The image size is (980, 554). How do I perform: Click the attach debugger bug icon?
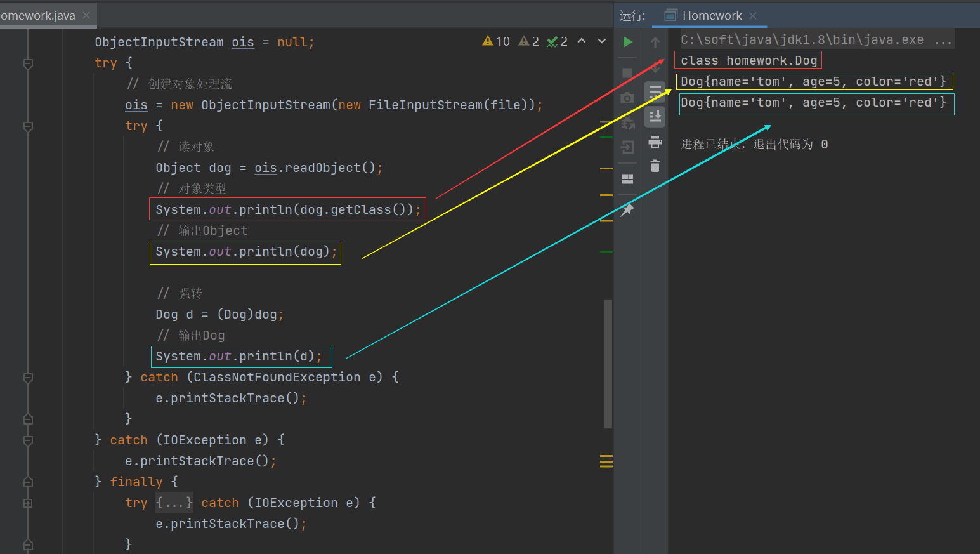tap(627, 122)
